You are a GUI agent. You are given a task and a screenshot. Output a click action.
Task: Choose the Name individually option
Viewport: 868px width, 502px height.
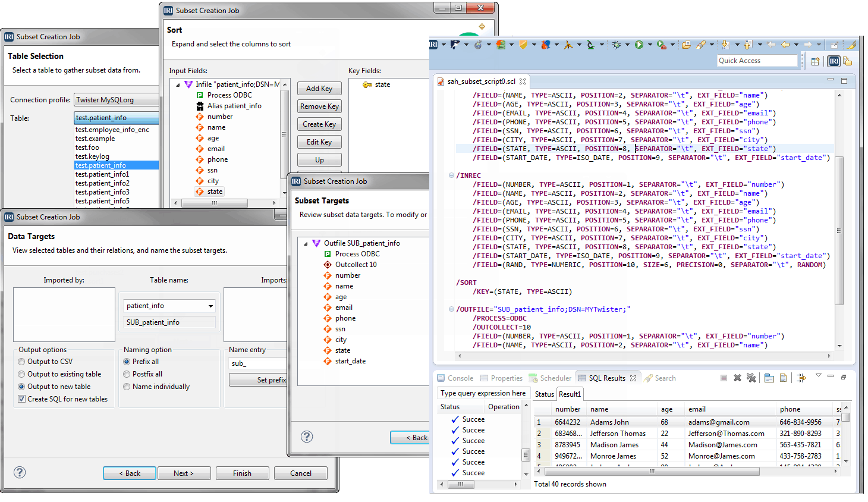(x=127, y=387)
